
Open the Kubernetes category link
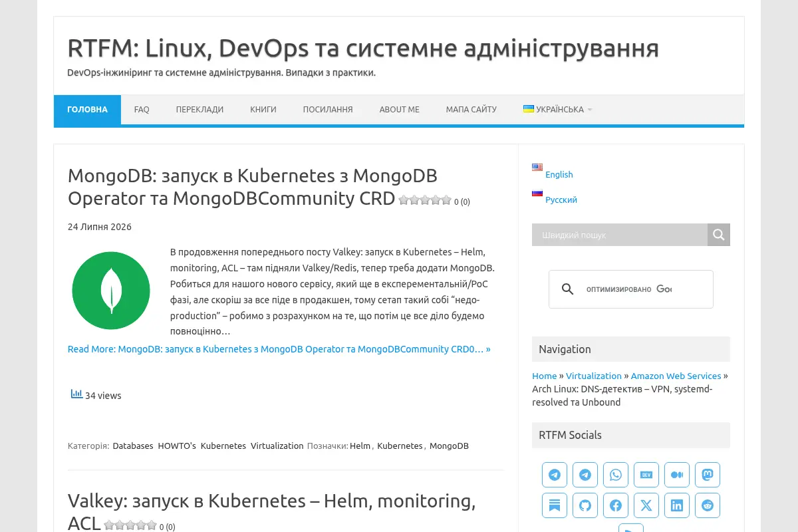click(x=223, y=446)
